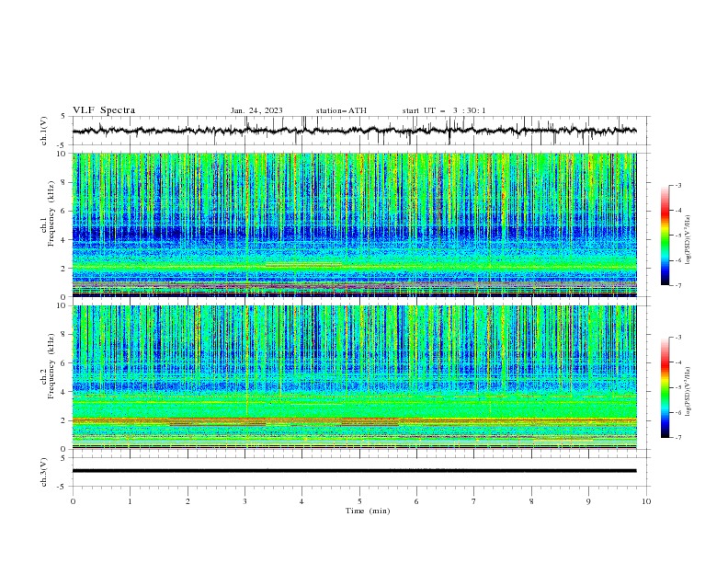Screen dimensions: 728x563
Task: Click the "-7" tick on upper color bar
Action: click(x=678, y=285)
